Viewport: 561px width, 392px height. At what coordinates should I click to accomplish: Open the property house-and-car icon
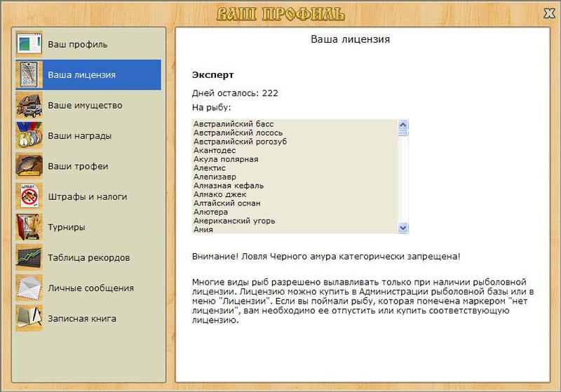[x=29, y=105]
